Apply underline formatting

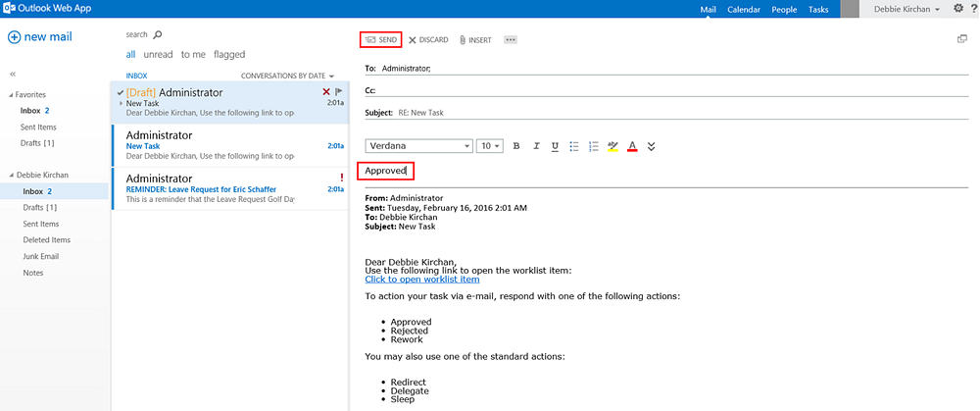click(555, 146)
